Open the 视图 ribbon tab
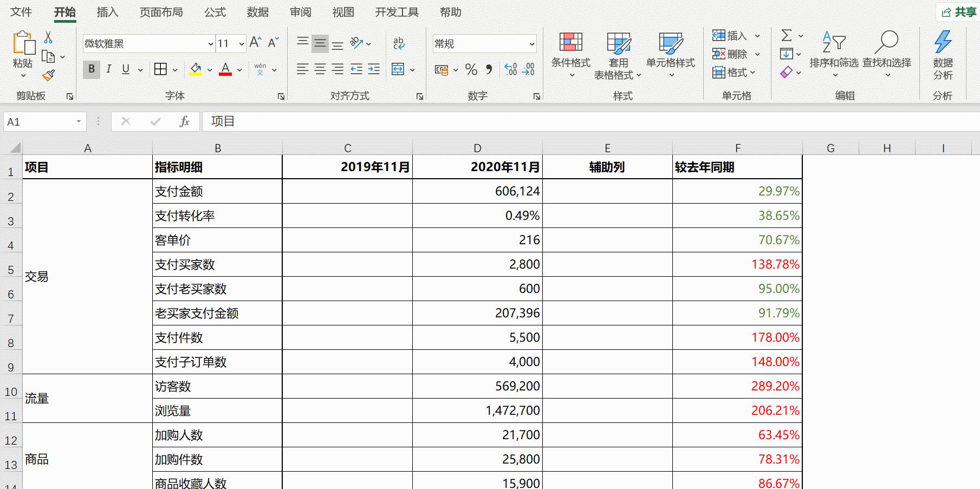Screen dimensions: 980x489 342,12
